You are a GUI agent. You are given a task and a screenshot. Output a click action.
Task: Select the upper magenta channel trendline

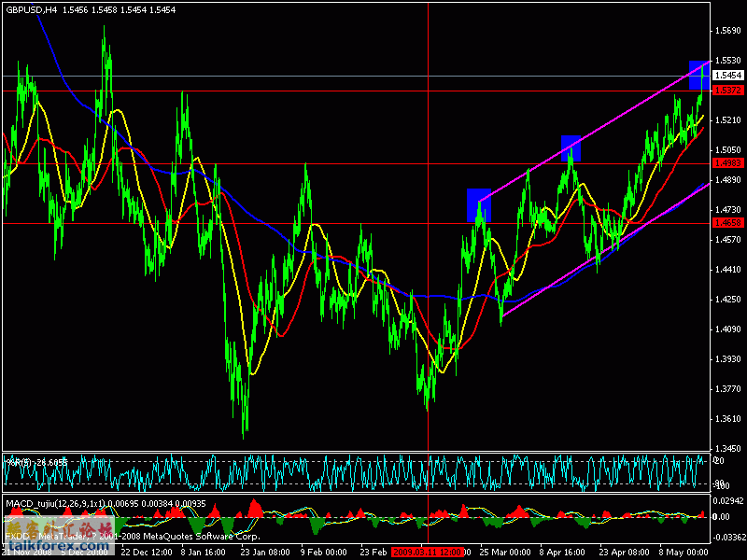click(595, 131)
